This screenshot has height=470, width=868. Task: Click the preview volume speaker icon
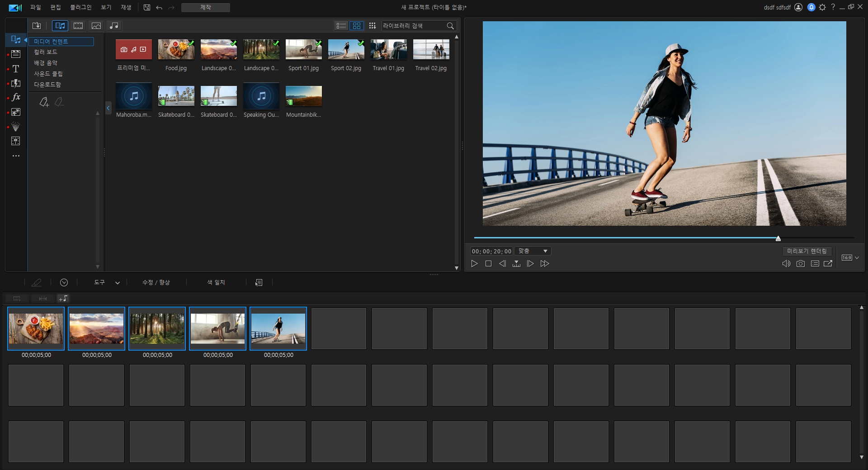786,264
